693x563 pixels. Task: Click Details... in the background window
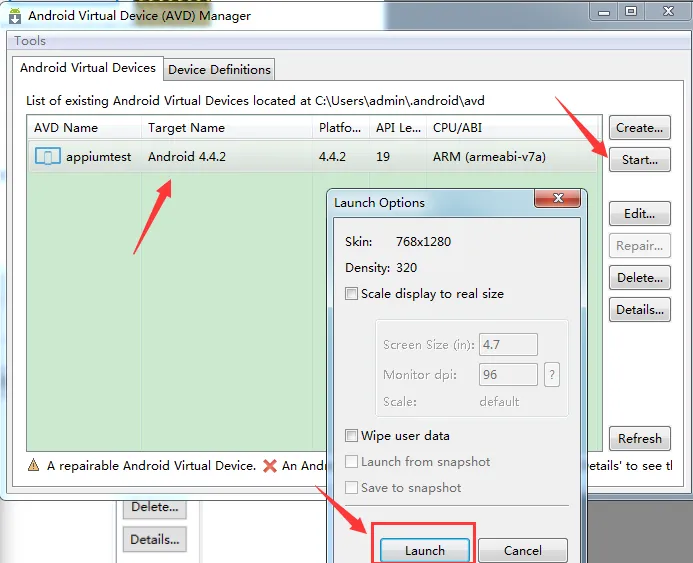[x=155, y=539]
